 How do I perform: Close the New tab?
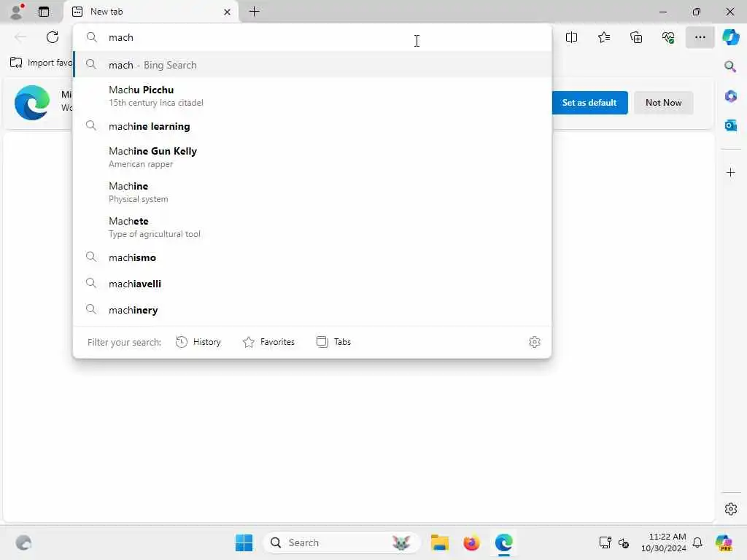pyautogui.click(x=228, y=12)
